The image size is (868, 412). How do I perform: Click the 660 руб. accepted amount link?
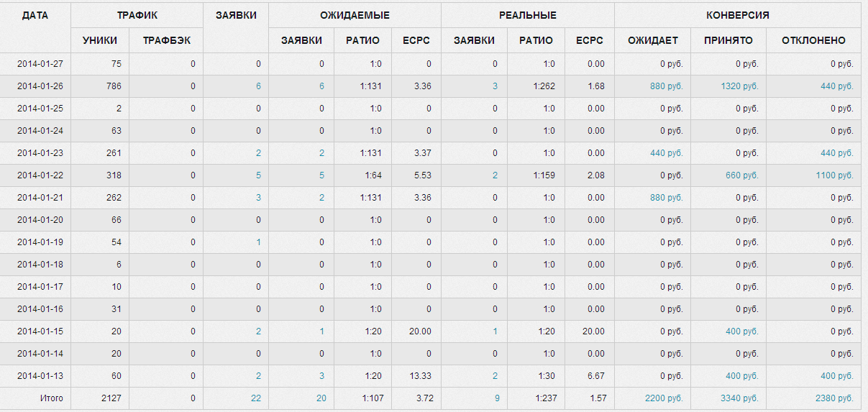coord(742,175)
